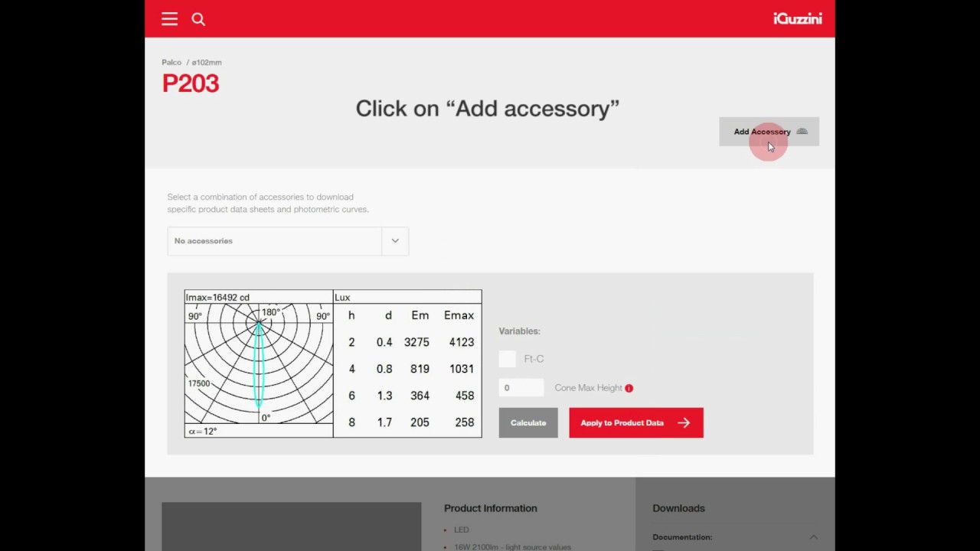Collapse the Documentation section chevron
Screen dimensions: 980x551
(813, 537)
